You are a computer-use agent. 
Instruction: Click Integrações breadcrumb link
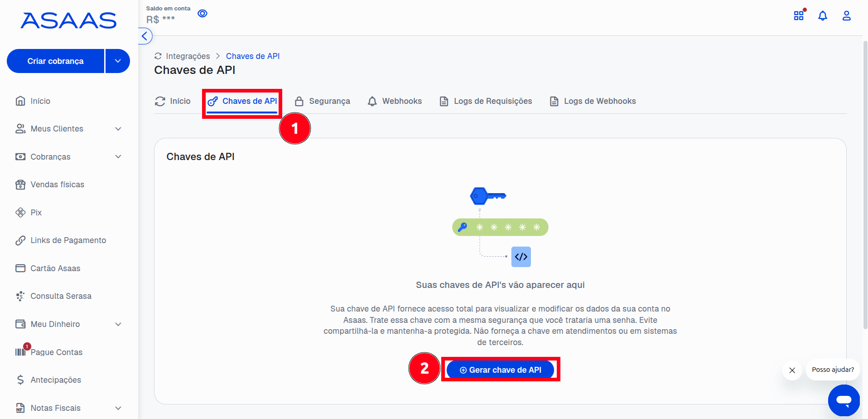click(188, 56)
